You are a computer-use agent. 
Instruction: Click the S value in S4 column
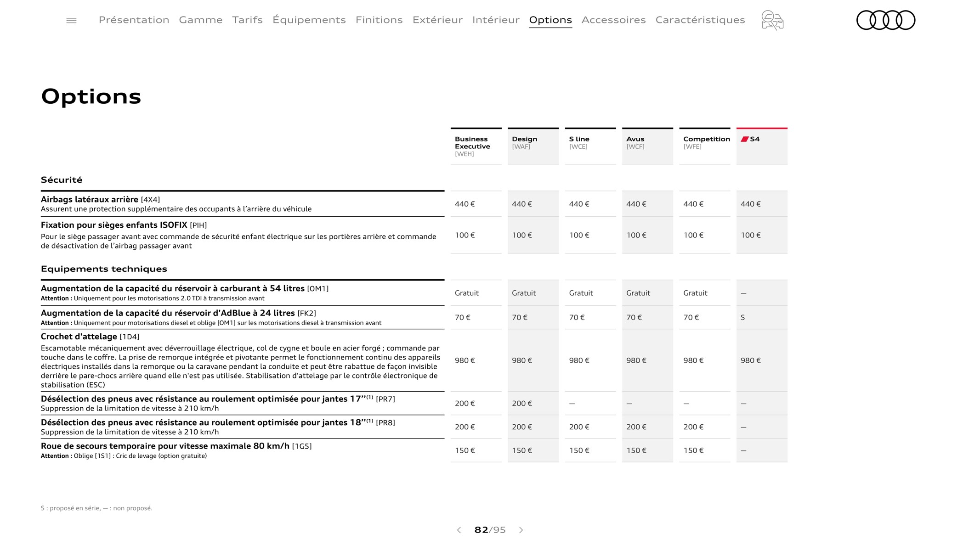point(743,317)
